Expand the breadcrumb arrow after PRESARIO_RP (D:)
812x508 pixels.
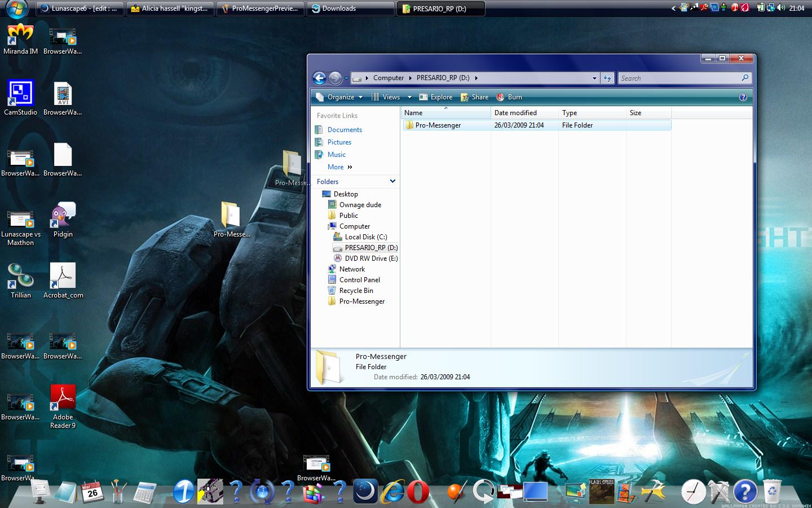pos(476,78)
